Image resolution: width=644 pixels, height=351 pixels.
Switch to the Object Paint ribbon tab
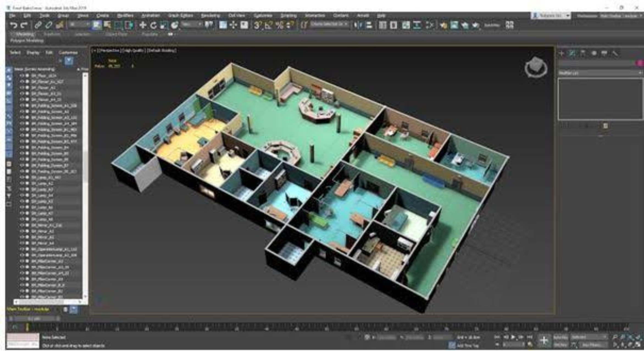pos(116,34)
